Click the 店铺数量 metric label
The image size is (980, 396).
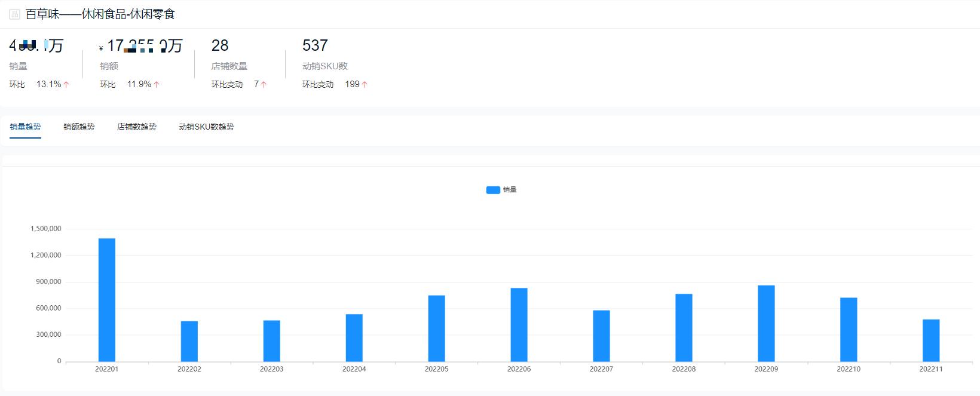(229, 66)
